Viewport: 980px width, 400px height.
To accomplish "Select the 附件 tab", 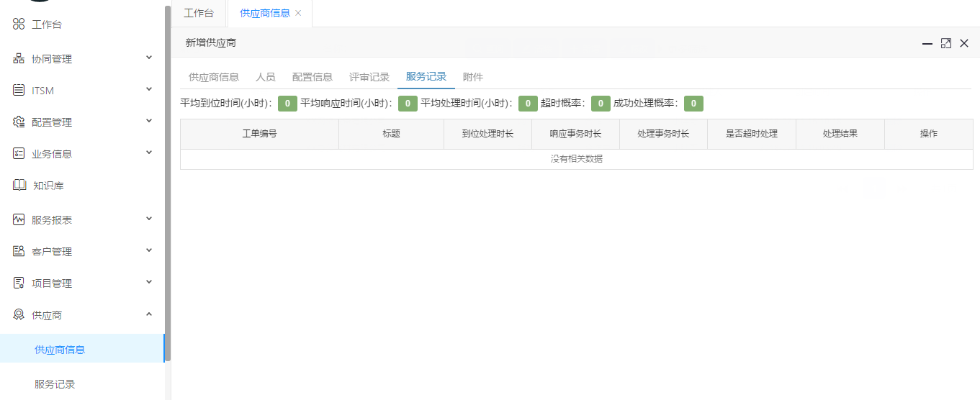I will [473, 77].
